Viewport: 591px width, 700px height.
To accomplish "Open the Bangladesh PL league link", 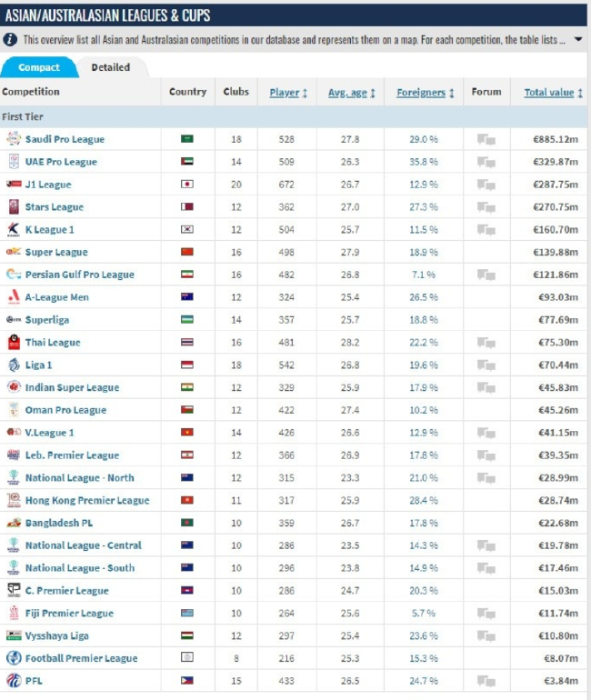I will (x=58, y=523).
